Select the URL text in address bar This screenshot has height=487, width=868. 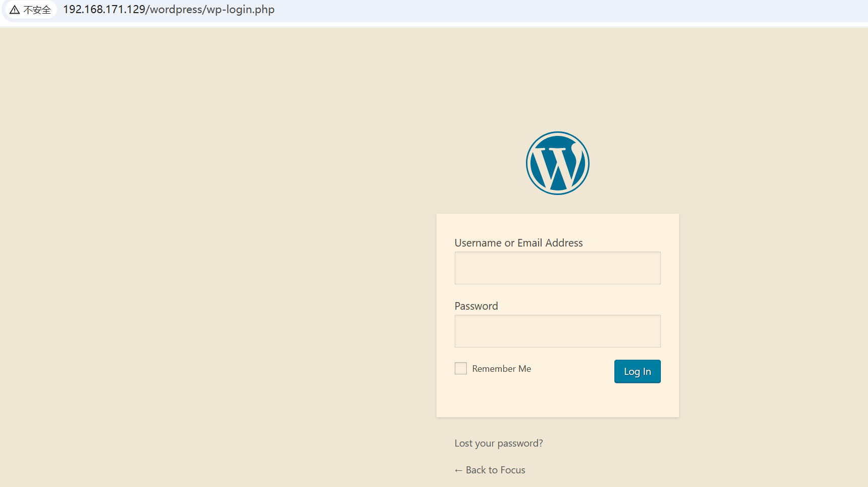coord(168,10)
